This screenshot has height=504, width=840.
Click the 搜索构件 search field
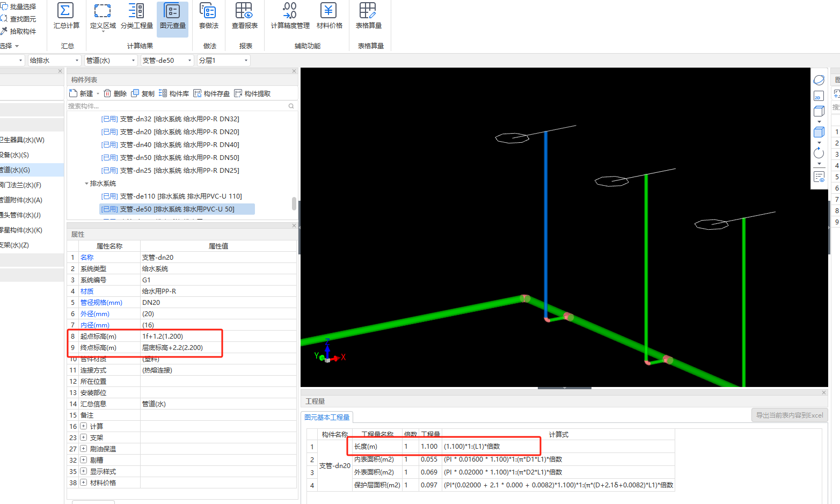click(x=177, y=106)
